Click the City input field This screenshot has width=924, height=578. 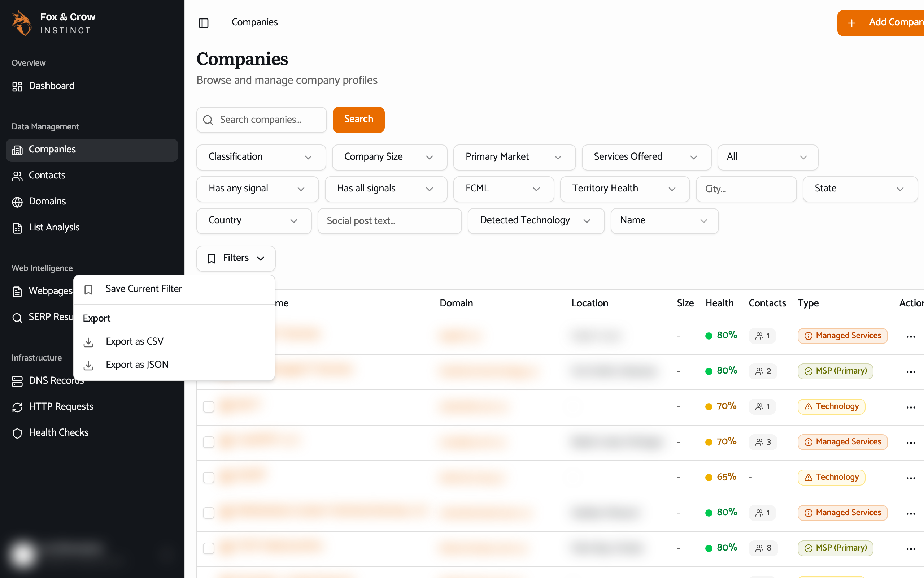(746, 189)
